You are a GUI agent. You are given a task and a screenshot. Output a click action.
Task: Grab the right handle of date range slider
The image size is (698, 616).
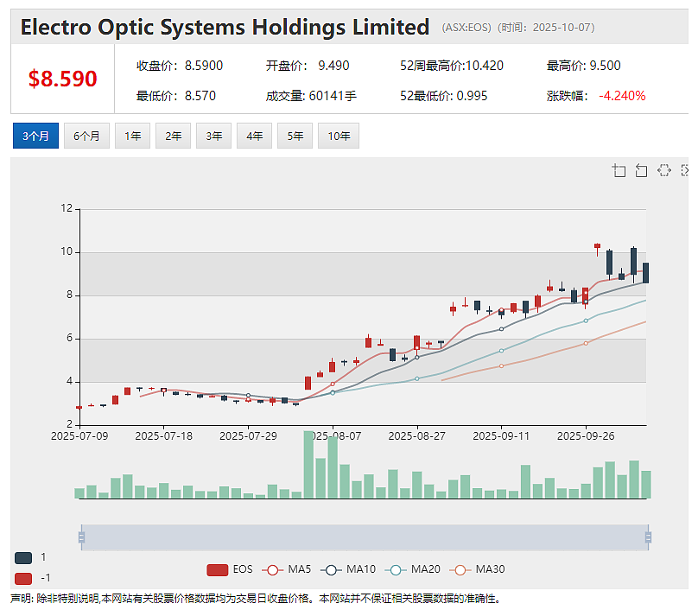(x=648, y=537)
